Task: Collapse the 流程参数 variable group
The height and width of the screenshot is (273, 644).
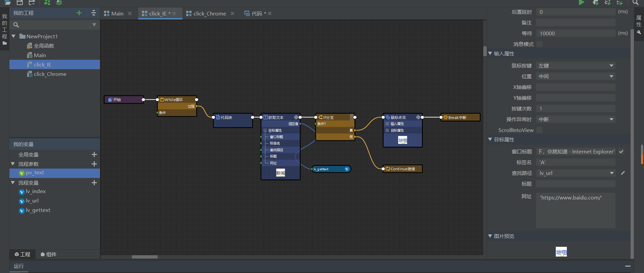Action: tap(13, 164)
